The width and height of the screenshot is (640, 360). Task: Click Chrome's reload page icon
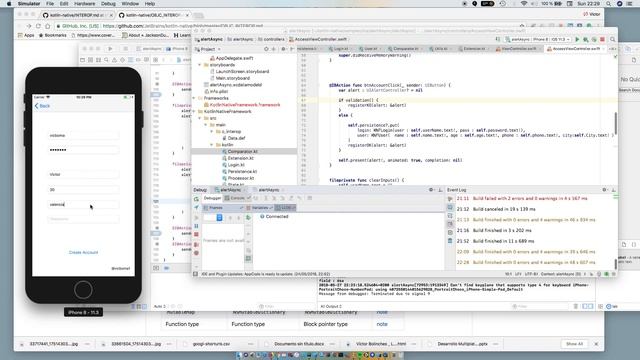[38, 26]
